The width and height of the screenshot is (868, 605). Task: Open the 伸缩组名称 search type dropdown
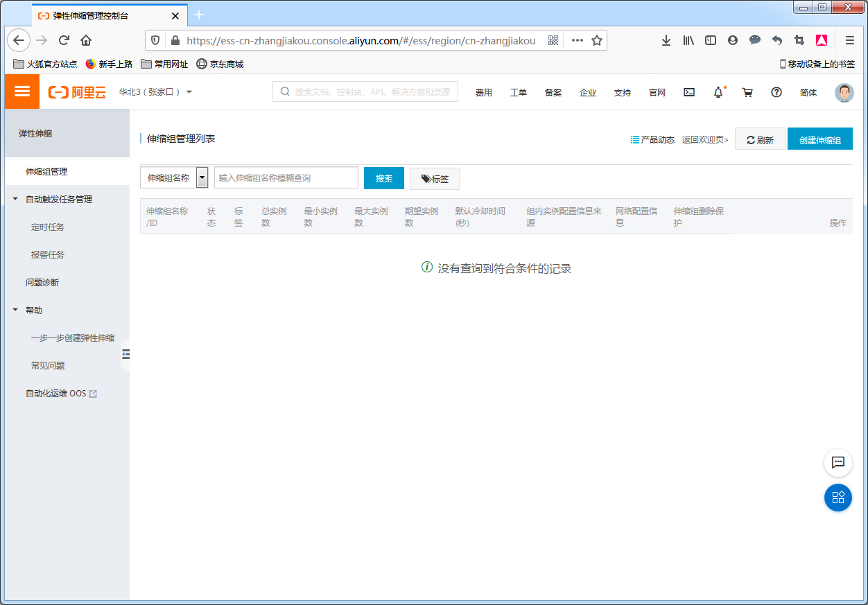click(202, 178)
